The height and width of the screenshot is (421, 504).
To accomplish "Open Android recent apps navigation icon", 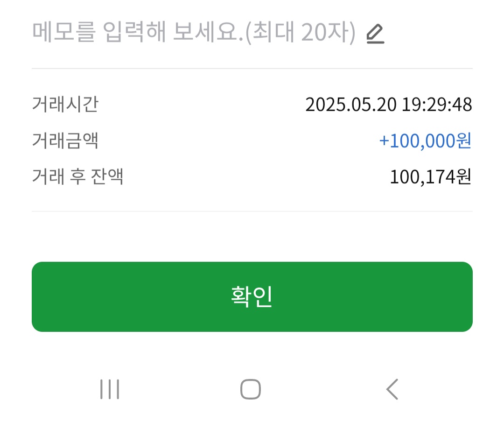I will 110,389.
